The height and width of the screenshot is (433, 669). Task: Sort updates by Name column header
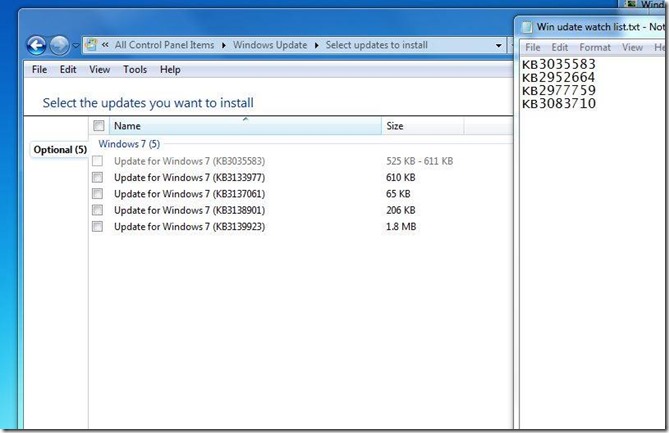coord(127,126)
